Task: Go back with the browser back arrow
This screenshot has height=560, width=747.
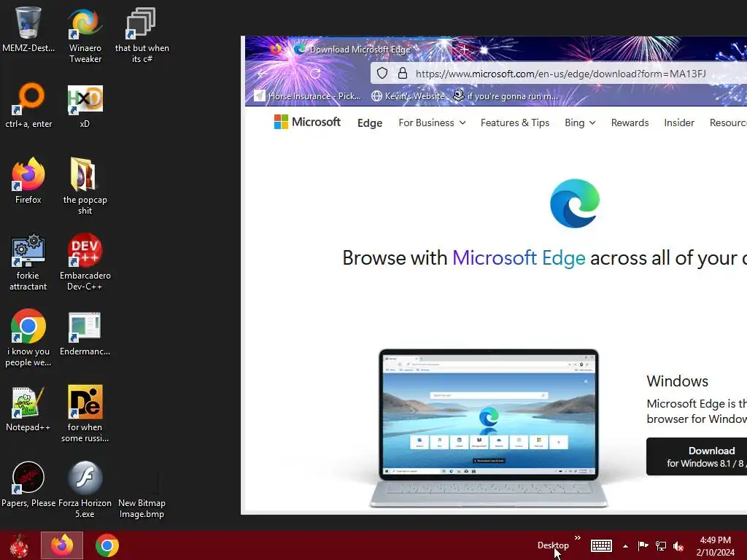Action: pos(262,74)
